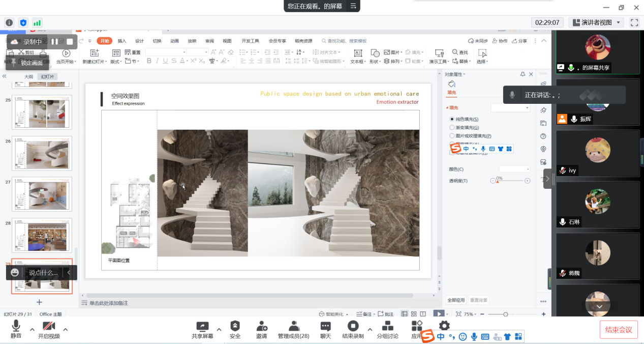Click 分组讨论 breakout rooms icon
The height and width of the screenshot is (344, 644).
pyautogui.click(x=387, y=329)
